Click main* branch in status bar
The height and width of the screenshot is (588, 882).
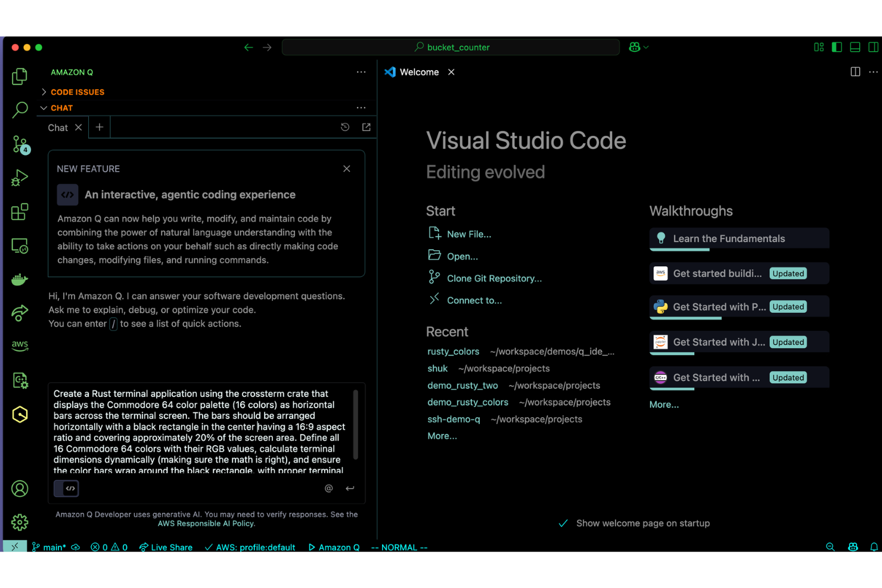pos(49,547)
